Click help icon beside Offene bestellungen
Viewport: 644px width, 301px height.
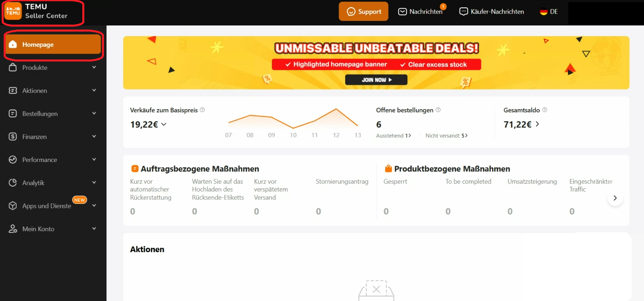click(438, 110)
